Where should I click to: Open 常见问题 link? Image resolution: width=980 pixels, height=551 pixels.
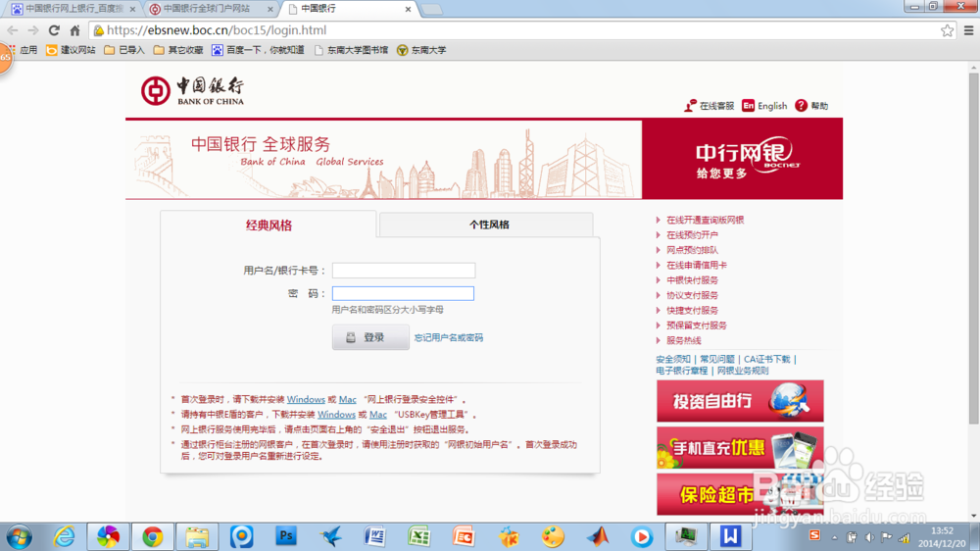click(x=717, y=359)
